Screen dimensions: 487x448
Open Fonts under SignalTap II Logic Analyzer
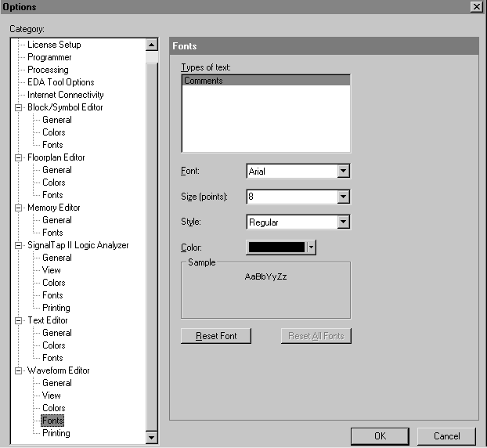pos(52,295)
